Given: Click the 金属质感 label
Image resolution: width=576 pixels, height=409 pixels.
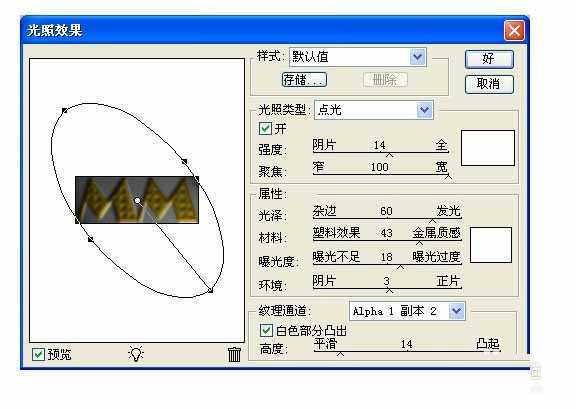Looking at the screenshot, I should pyautogui.click(x=436, y=233).
